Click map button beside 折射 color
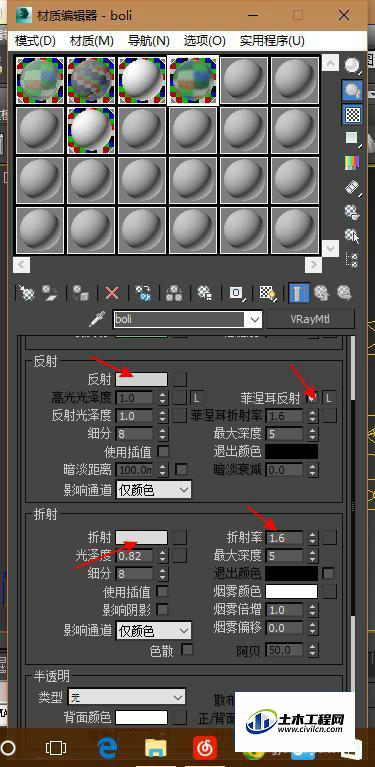Screen dimensions: 375x767 [179, 538]
